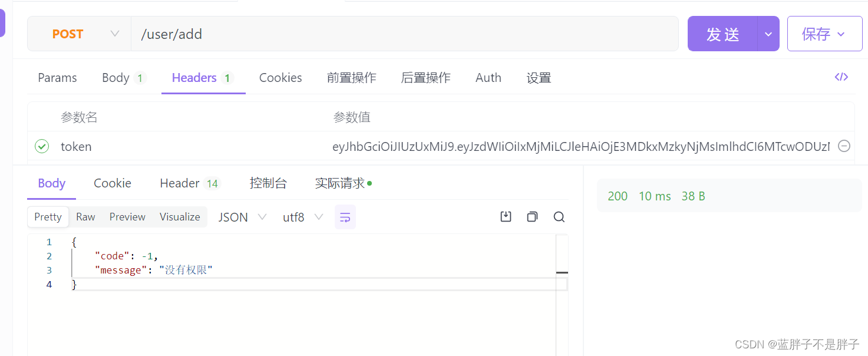Copy the response body icon
This screenshot has width=868, height=356.
point(532,217)
